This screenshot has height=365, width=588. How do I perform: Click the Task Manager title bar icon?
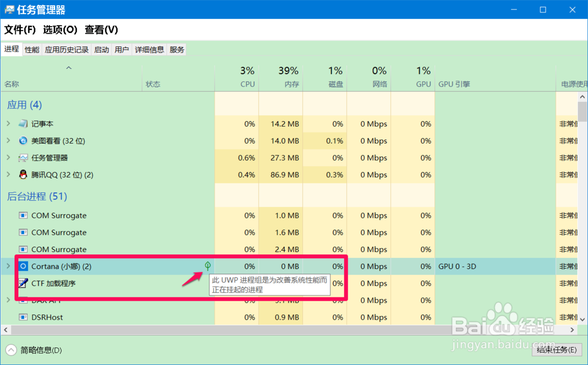coord(9,10)
